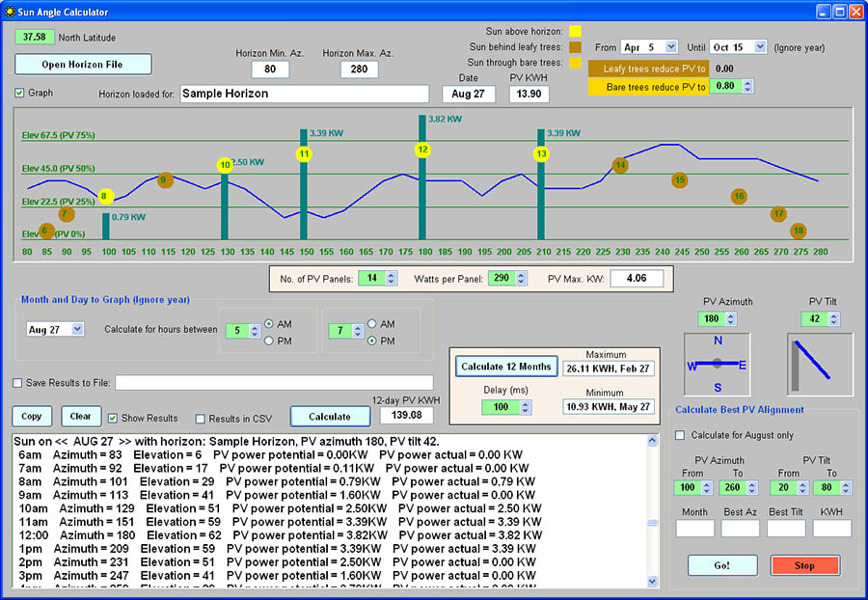
Task: Click the hour 18 sun marker on the graph
Action: coord(798,231)
